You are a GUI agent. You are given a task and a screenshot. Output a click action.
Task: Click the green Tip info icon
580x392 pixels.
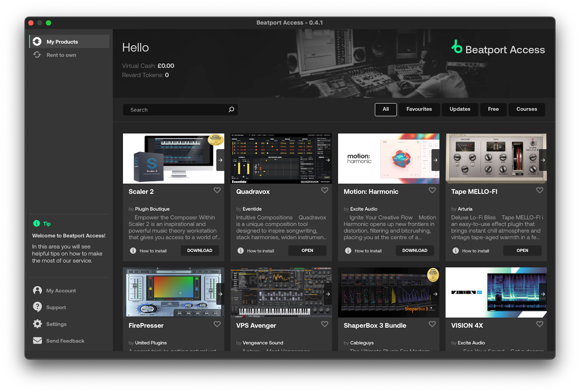pyautogui.click(x=37, y=224)
